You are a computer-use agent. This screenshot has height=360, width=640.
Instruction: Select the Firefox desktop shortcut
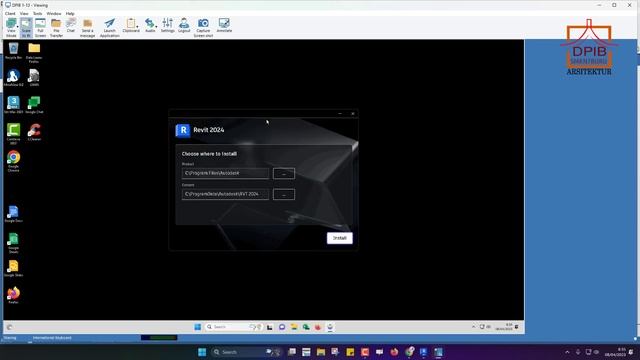point(13,296)
